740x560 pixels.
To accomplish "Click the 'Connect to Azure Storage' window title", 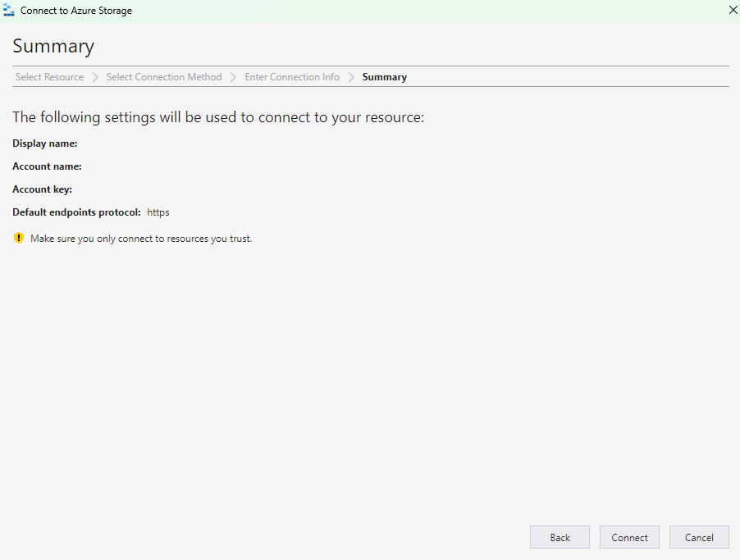I will [x=76, y=11].
